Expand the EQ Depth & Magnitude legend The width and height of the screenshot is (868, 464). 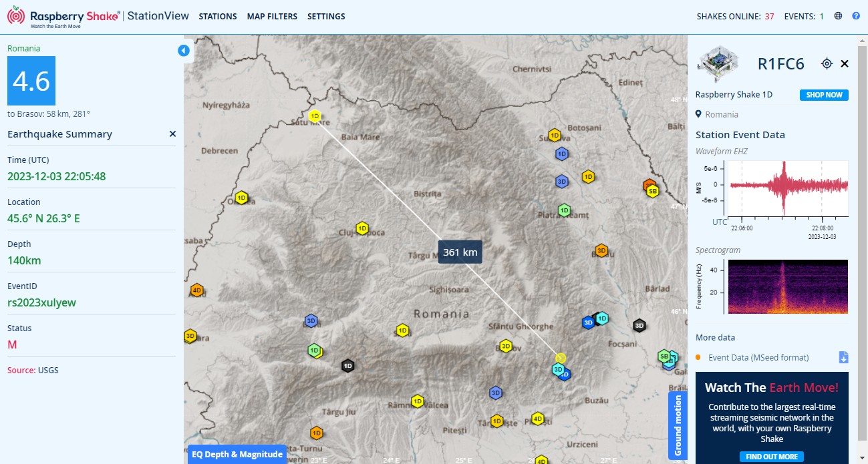coord(237,454)
